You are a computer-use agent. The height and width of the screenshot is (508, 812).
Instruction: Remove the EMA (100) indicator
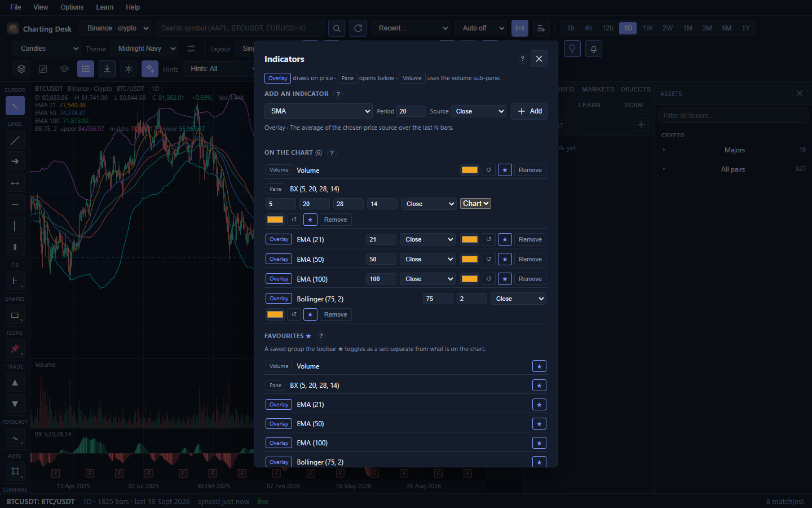530,279
